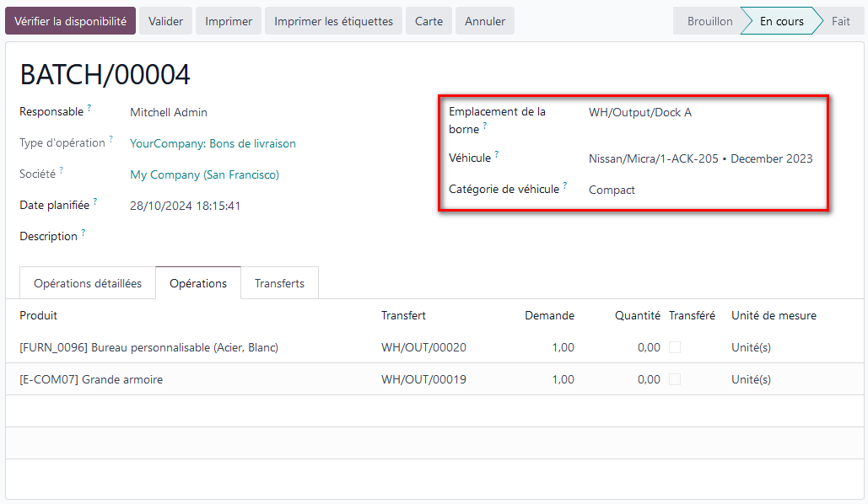The width and height of the screenshot is (868, 504).
Task: Open the Véhicule field with Nissan Micra
Action: (700, 158)
